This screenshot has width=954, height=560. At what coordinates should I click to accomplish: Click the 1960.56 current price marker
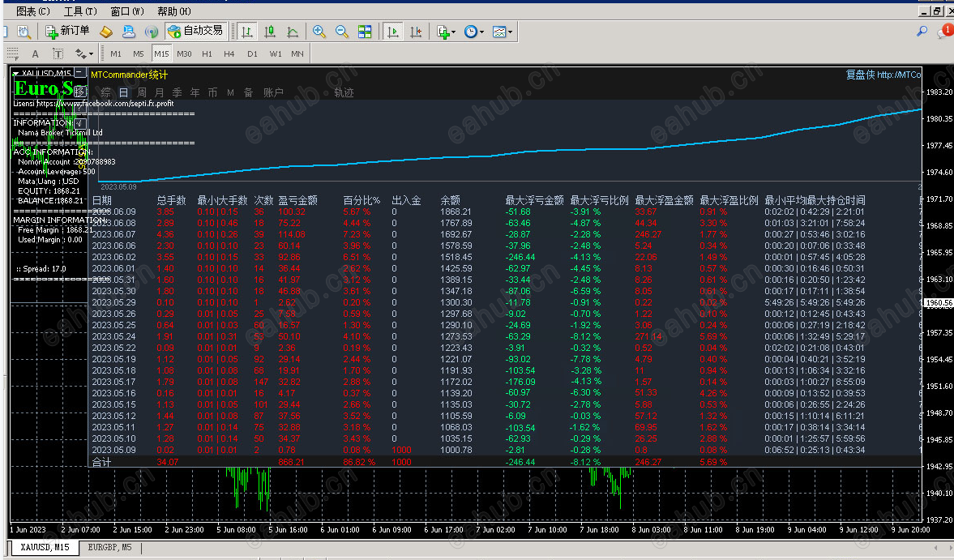click(x=939, y=303)
